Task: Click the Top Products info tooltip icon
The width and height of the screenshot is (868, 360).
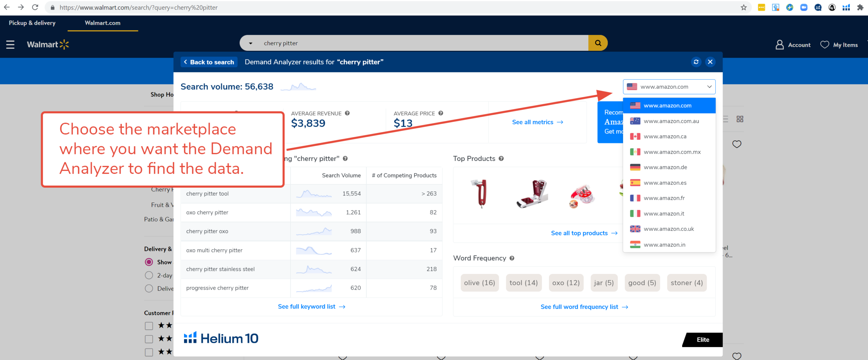Action: click(501, 158)
